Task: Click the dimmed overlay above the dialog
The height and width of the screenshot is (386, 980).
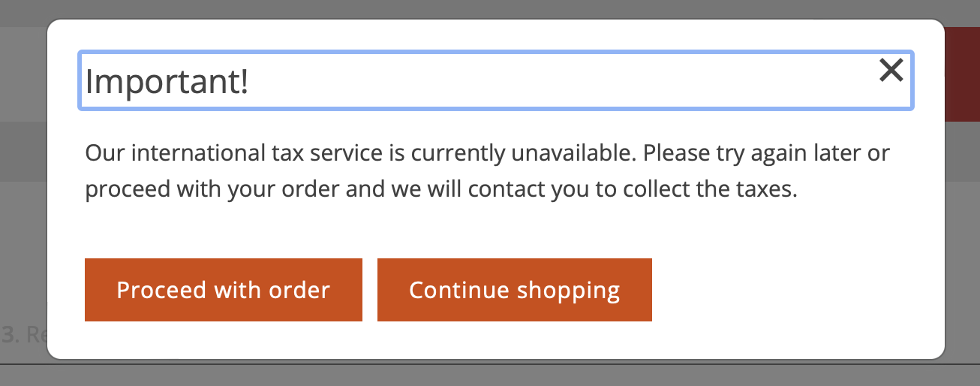Action: (488, 9)
